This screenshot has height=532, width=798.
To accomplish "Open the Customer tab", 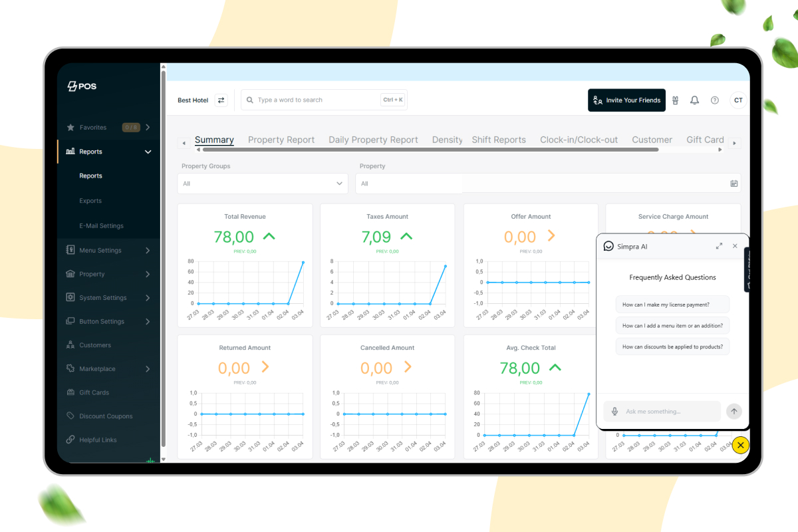I will tap(652, 140).
